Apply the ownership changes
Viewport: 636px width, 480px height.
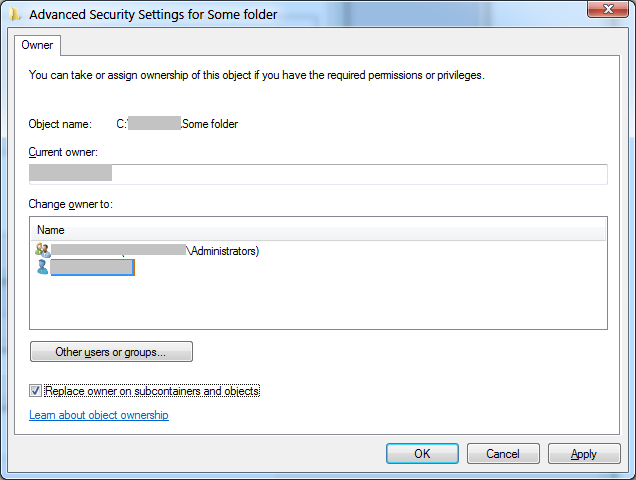pos(584,454)
